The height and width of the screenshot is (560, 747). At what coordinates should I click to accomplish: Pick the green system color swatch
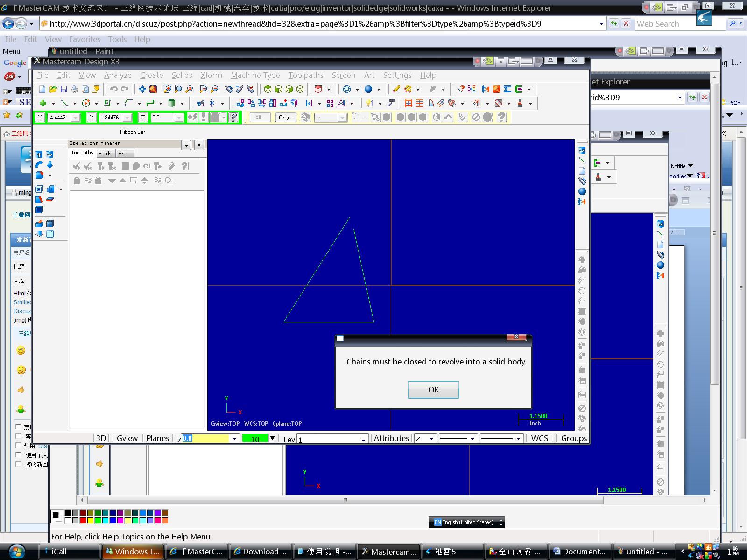coord(255,439)
